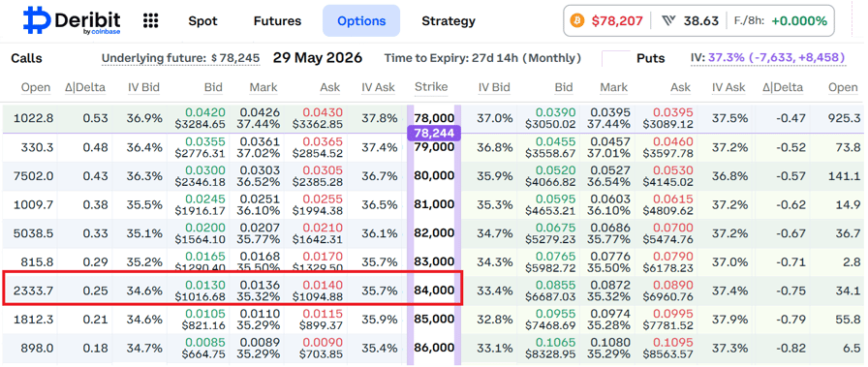Select the 83,000 strike cell
This screenshot has height=367, width=868.
tap(434, 261)
